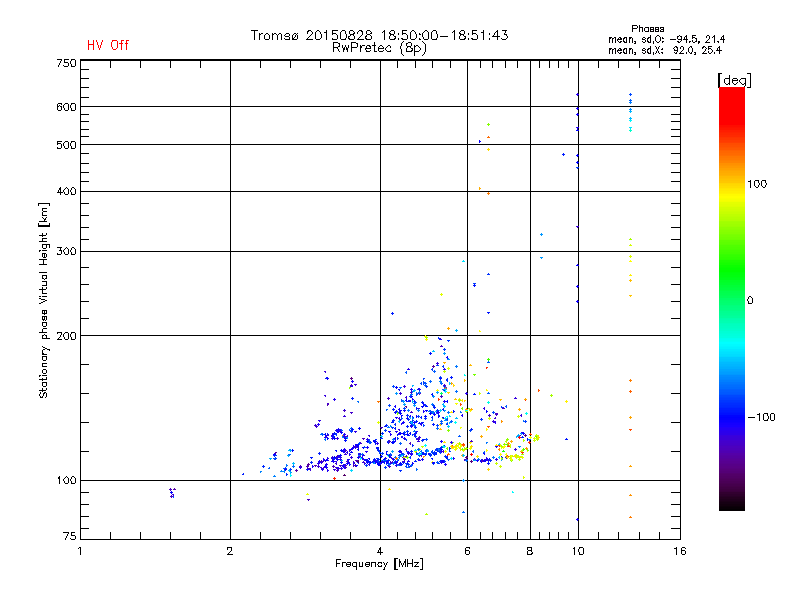
Task: Click the 'Stationary phase Virtual Height [km]' axis title
Action: pos(44,300)
